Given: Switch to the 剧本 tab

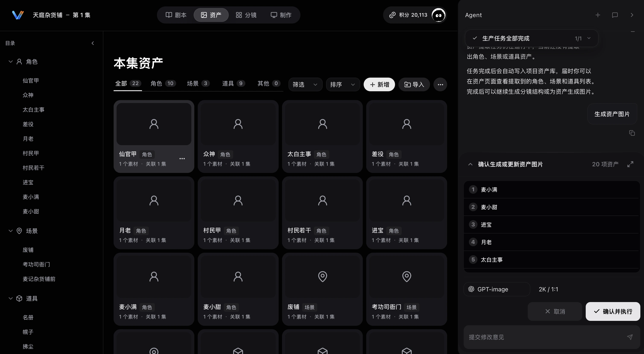Looking at the screenshot, I should 176,15.
